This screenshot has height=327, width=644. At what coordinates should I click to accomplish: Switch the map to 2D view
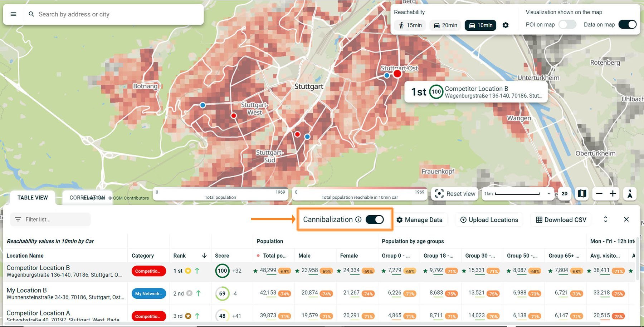(x=565, y=194)
